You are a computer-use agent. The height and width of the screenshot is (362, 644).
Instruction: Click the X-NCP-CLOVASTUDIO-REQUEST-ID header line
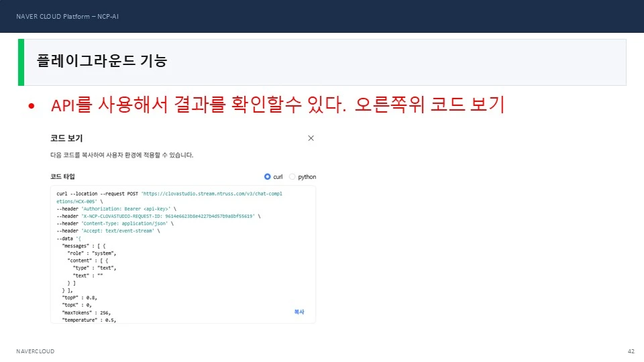tap(158, 217)
